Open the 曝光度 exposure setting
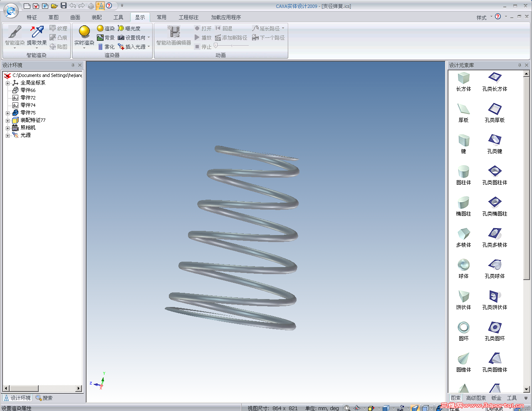532x411 pixels. coord(129,28)
